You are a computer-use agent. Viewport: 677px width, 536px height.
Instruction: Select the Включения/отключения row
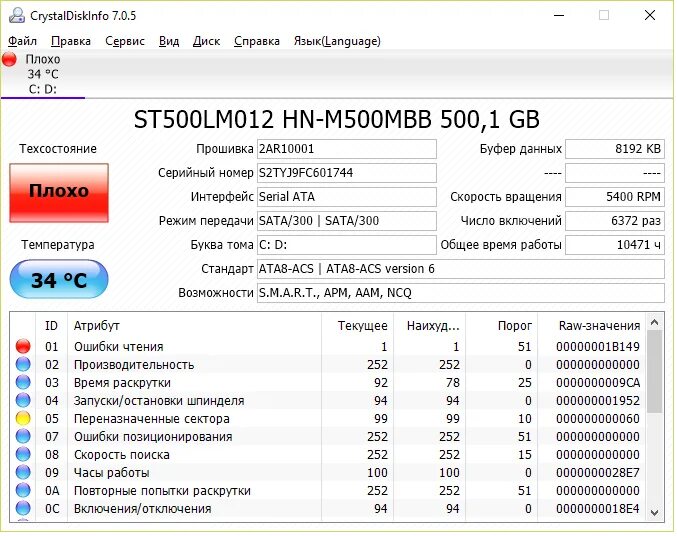pos(328,508)
